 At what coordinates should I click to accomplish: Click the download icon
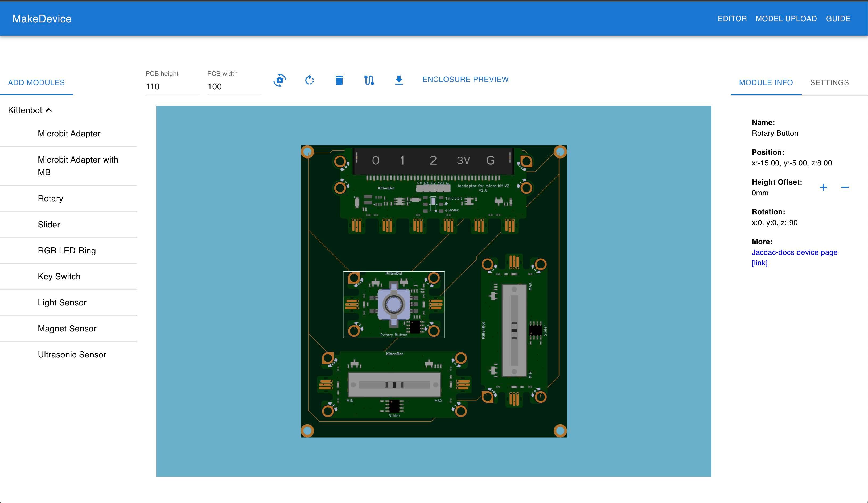point(398,80)
